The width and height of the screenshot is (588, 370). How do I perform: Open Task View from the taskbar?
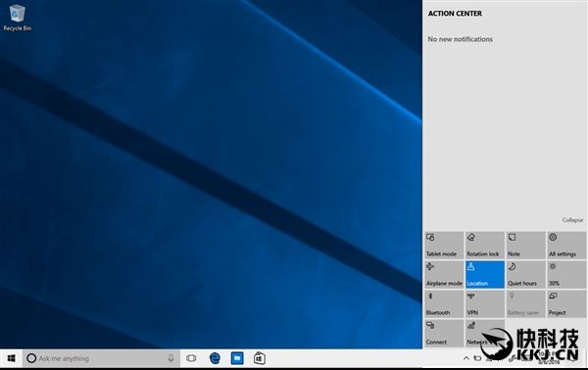tap(191, 358)
